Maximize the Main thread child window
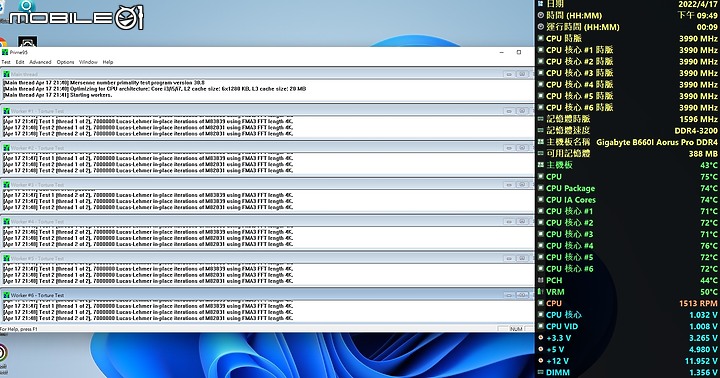Viewport: 720px width, 378px height. (x=522, y=74)
